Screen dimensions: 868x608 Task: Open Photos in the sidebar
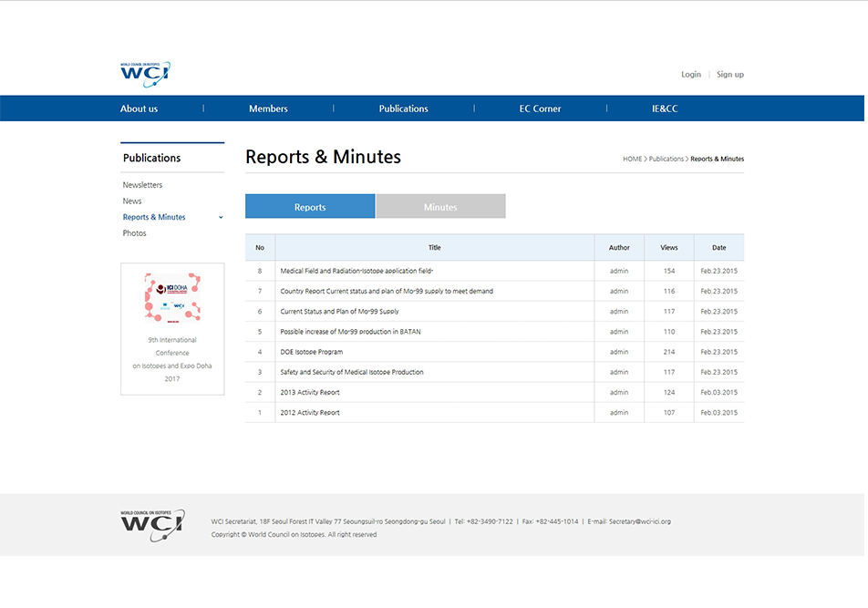(x=134, y=233)
